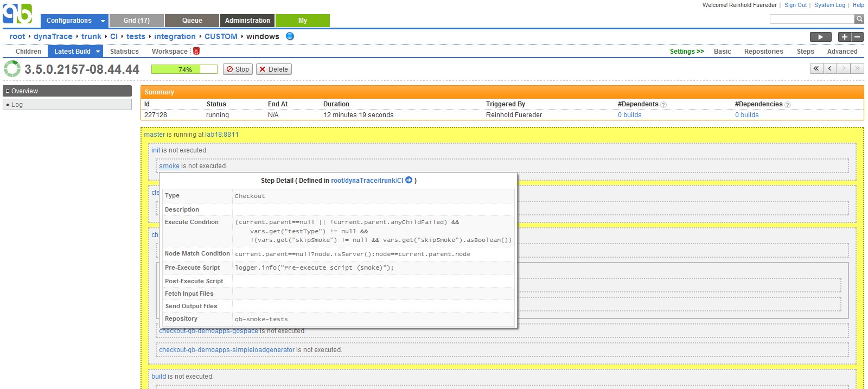This screenshot has width=868, height=389.
Task: Click the minus icon to remove configuration
Action: pyautogui.click(x=857, y=37)
